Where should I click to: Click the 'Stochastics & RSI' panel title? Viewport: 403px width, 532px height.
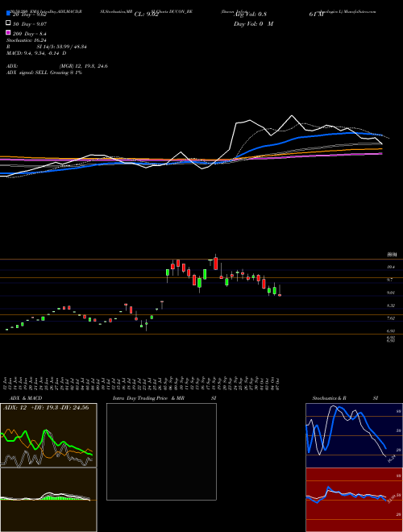tap(345, 398)
